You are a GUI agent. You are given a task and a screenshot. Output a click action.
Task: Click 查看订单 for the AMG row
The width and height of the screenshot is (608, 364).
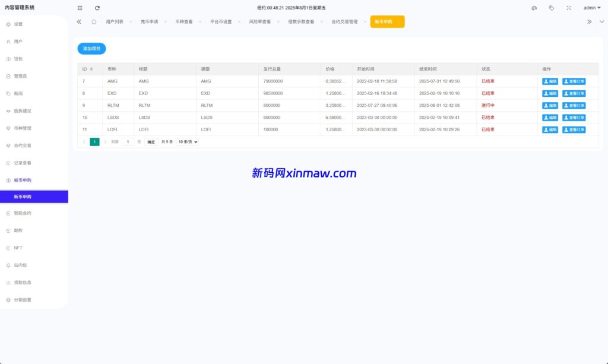(x=574, y=81)
